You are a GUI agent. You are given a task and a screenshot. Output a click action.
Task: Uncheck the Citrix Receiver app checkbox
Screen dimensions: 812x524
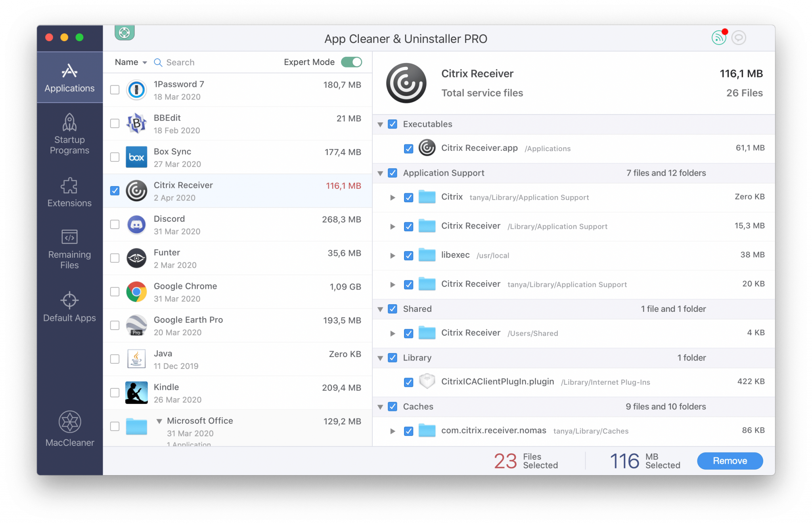tap(115, 190)
